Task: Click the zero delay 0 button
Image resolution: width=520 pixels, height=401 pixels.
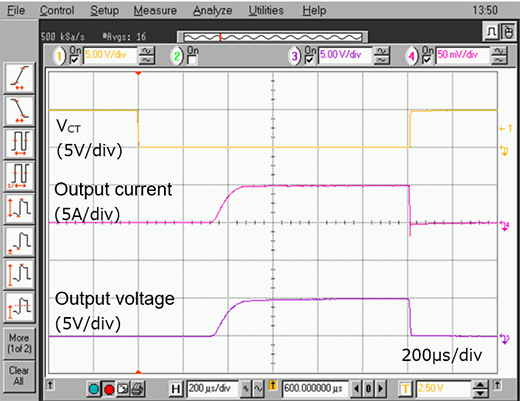Action: coord(368,389)
